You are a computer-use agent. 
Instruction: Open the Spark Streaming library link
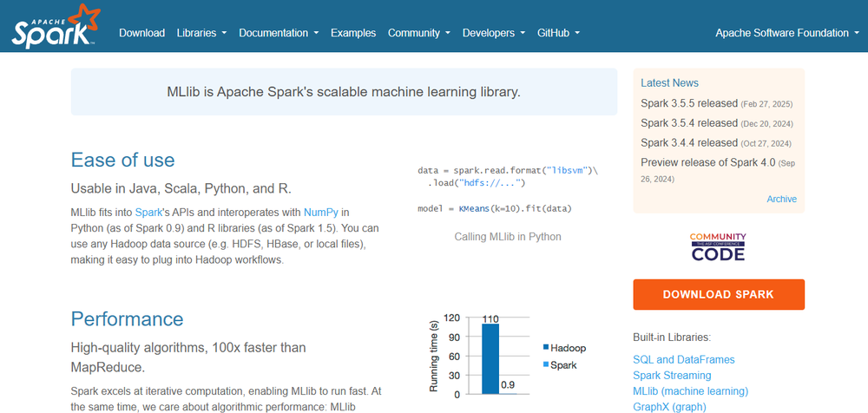coord(672,376)
